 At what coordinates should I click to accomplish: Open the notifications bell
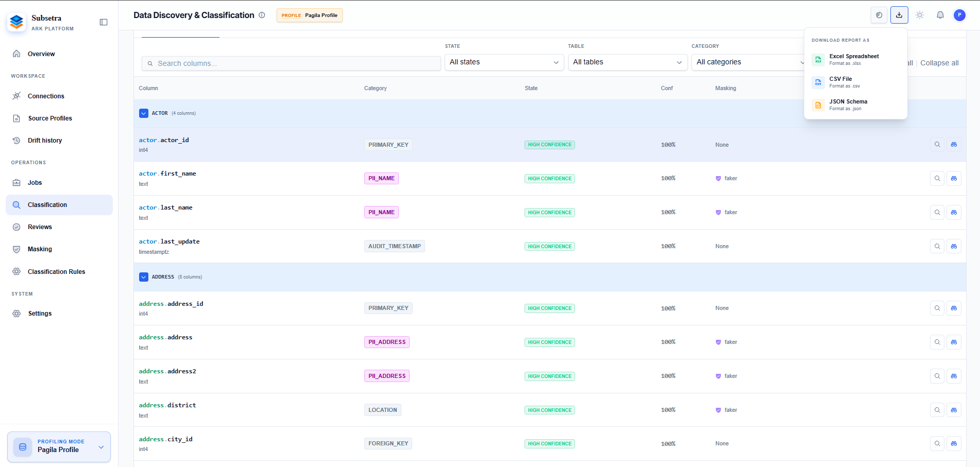(x=940, y=15)
